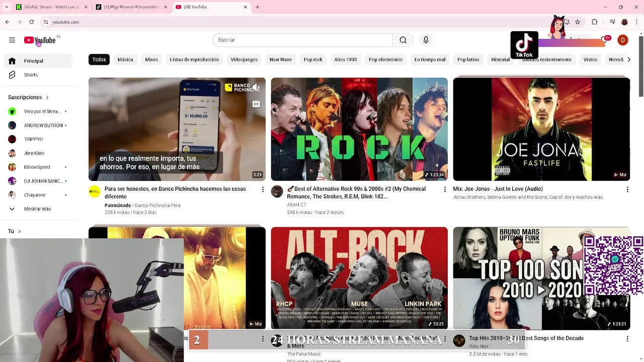Open Relic Noir channel avatar

click(x=459, y=341)
